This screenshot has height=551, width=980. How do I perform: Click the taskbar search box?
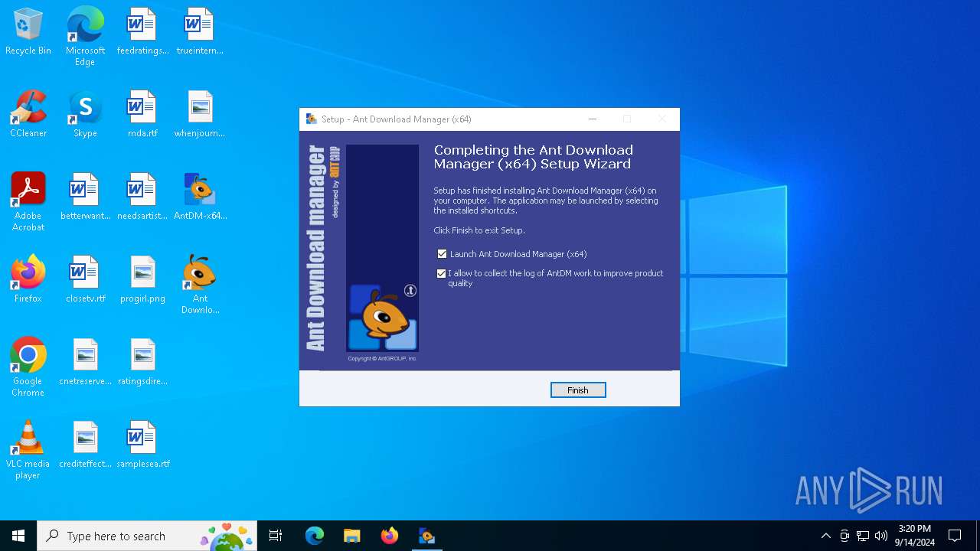pyautogui.click(x=147, y=536)
